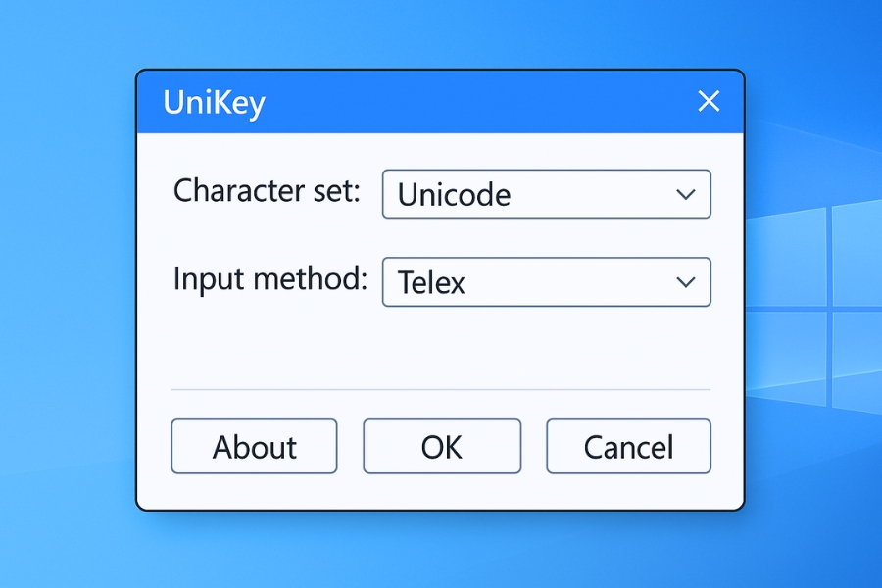Dismiss the dialog using Cancel
Screen dimensions: 882x588
click(628, 446)
